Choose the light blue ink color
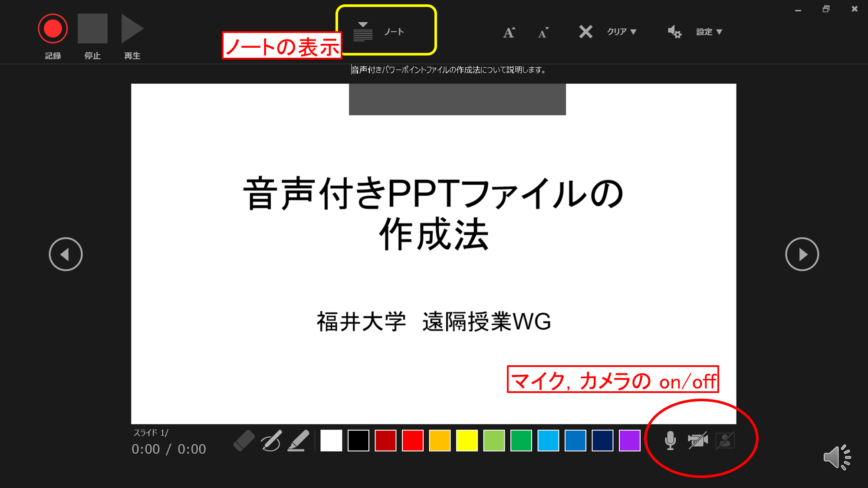The image size is (868, 488). pyautogui.click(x=548, y=441)
